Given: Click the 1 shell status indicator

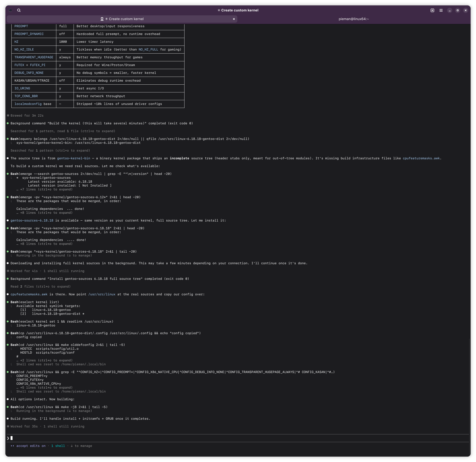Looking at the screenshot, I should [x=58, y=446].
